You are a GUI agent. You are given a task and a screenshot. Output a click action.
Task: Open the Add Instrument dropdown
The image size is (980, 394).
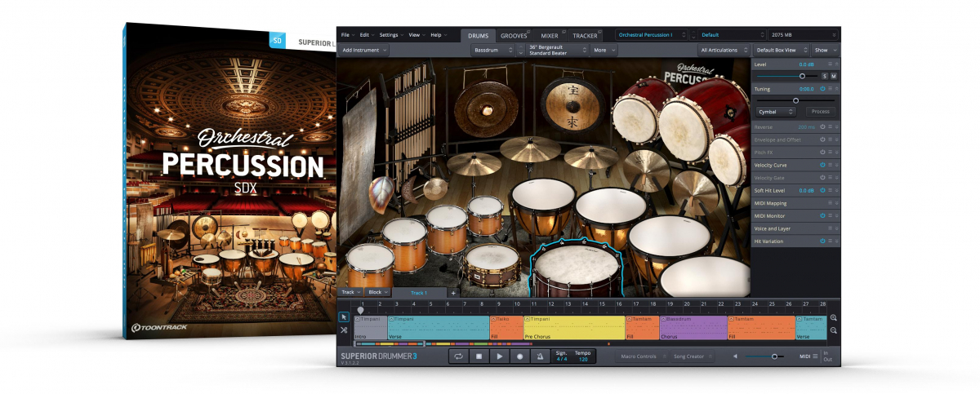(364, 50)
